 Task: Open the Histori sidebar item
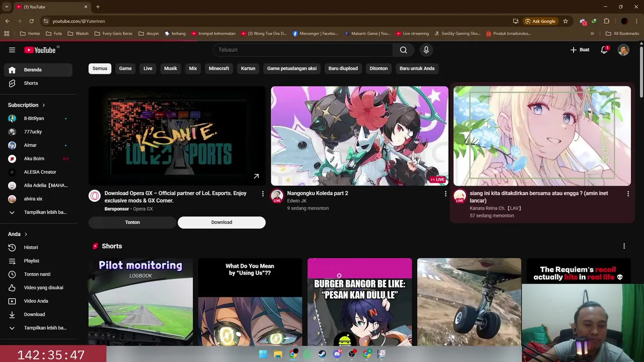click(x=38, y=247)
